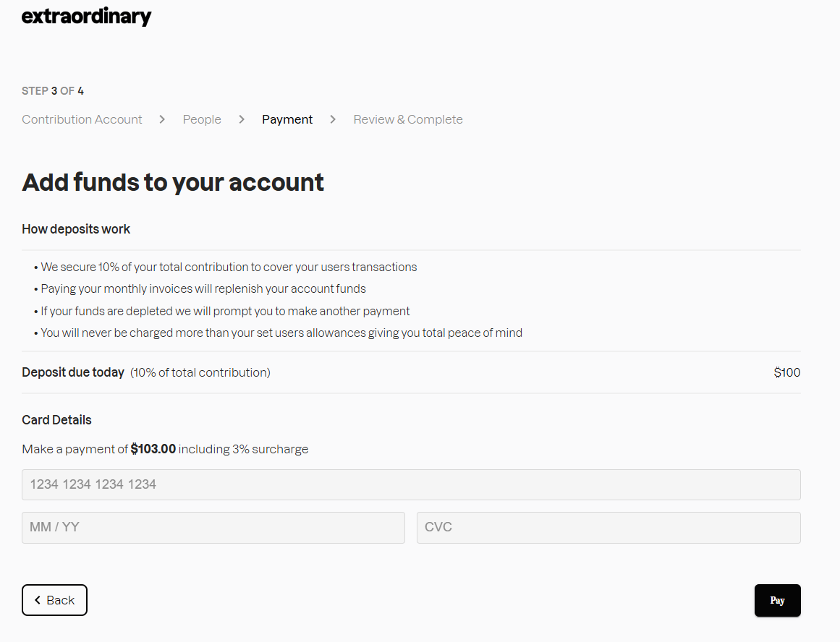The width and height of the screenshot is (840, 642).
Task: Focus the card number field
Action: 411,484
